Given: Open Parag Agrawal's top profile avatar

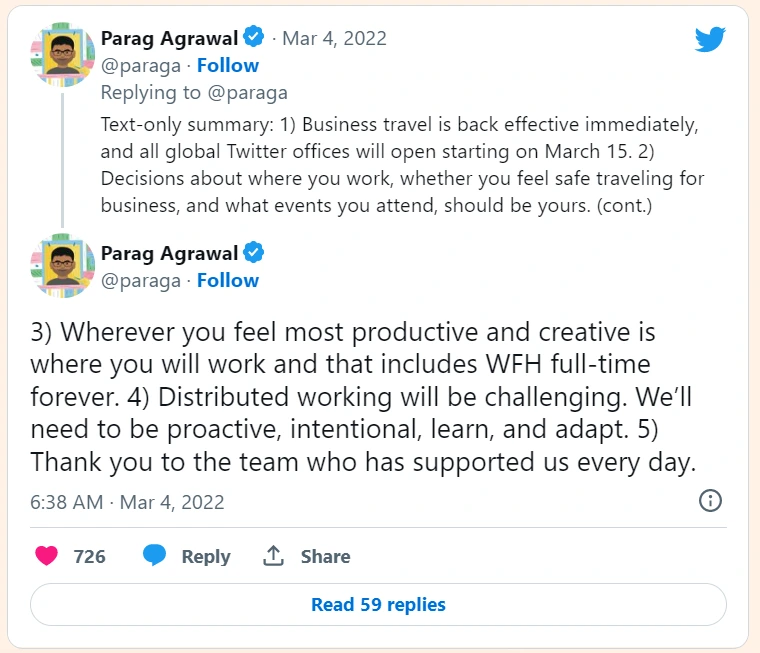Looking at the screenshot, I should (63, 53).
